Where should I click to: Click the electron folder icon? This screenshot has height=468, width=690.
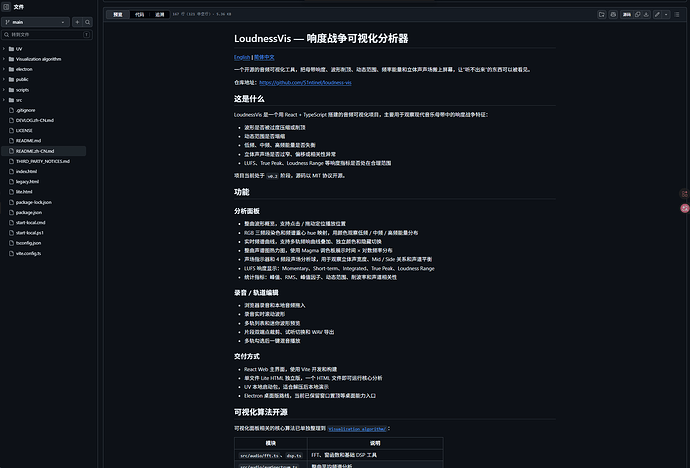(11, 69)
